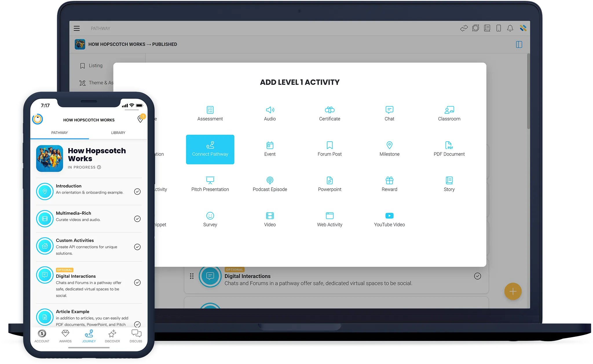Open the pathway thumbnail beside How Hopscotch Works

pos(80,44)
